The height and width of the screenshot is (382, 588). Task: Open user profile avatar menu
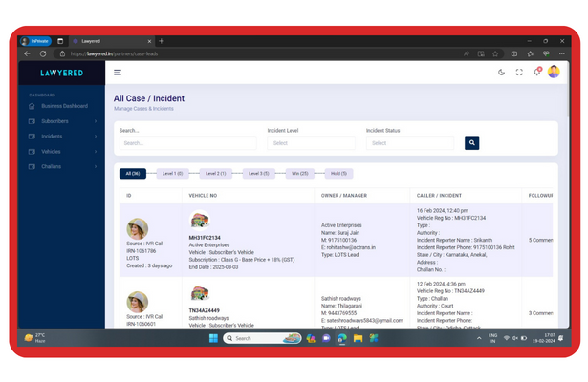click(554, 72)
